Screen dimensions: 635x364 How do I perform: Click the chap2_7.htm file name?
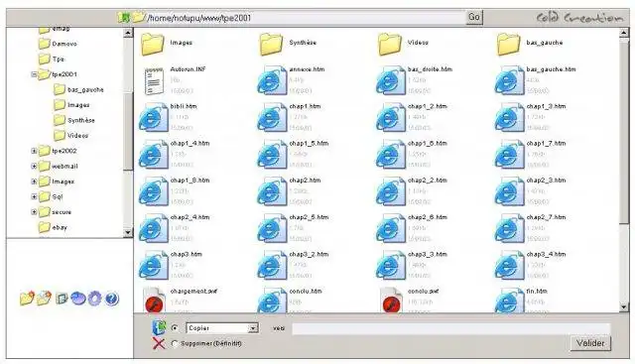coord(546,217)
